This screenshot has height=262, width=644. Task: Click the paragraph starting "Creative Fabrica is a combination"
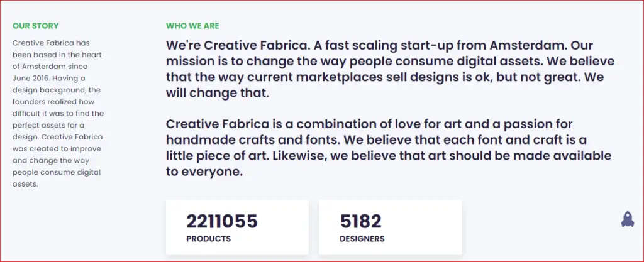389,148
